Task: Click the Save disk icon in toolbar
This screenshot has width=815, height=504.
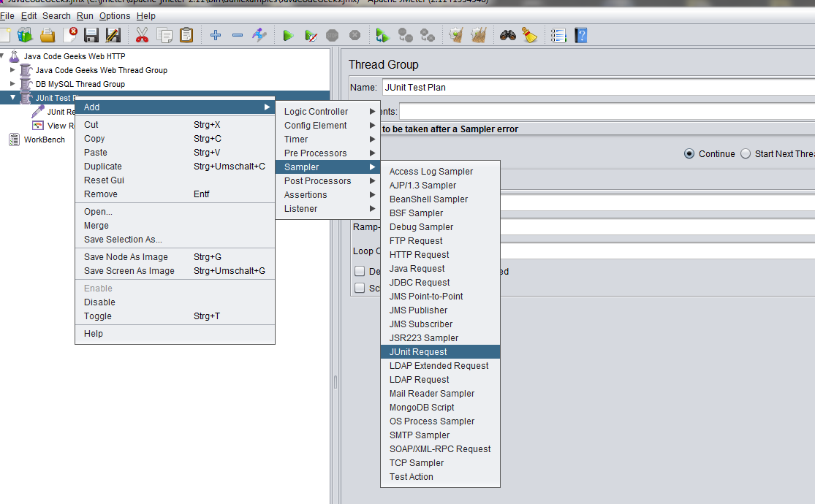Action: (91, 35)
